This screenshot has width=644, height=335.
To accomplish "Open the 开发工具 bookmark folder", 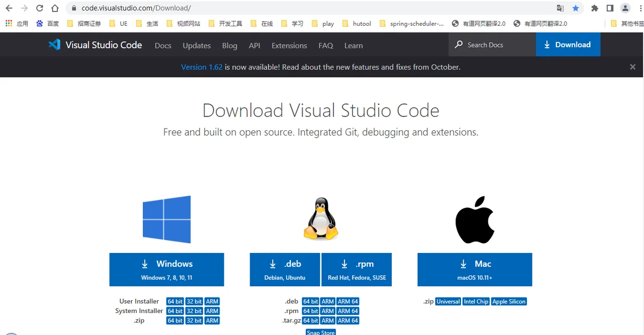I will point(225,24).
